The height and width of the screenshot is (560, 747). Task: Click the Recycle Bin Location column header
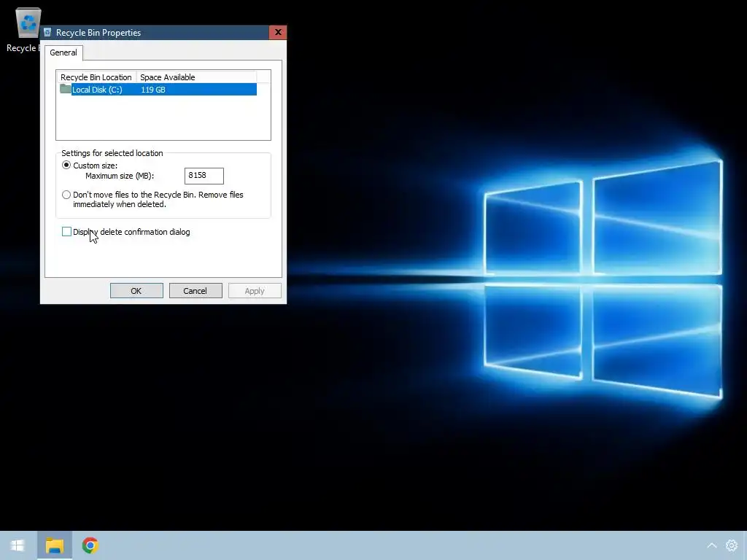click(96, 77)
